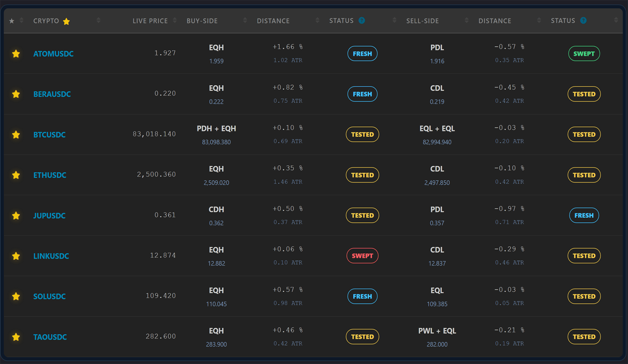Click the yellow star next to the Crypto header
The height and width of the screenshot is (364, 628).
[66, 21]
